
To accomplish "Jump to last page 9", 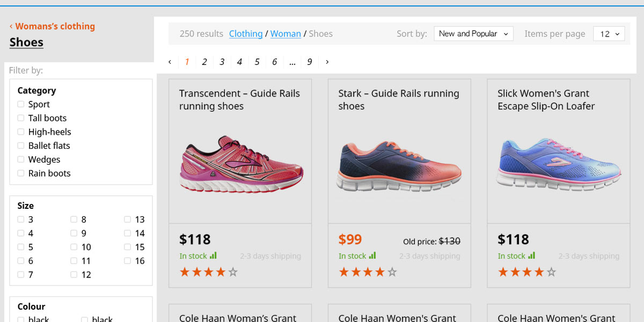I will point(310,62).
